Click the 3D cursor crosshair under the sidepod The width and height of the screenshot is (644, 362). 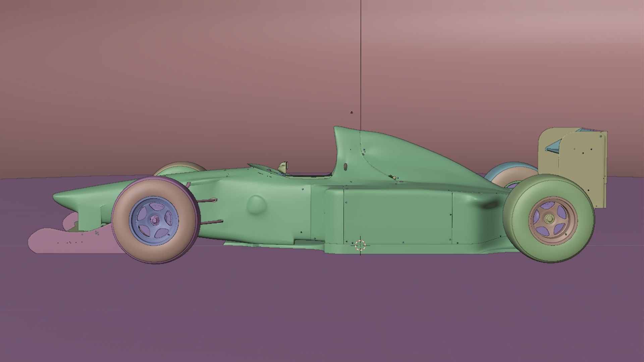coord(360,245)
